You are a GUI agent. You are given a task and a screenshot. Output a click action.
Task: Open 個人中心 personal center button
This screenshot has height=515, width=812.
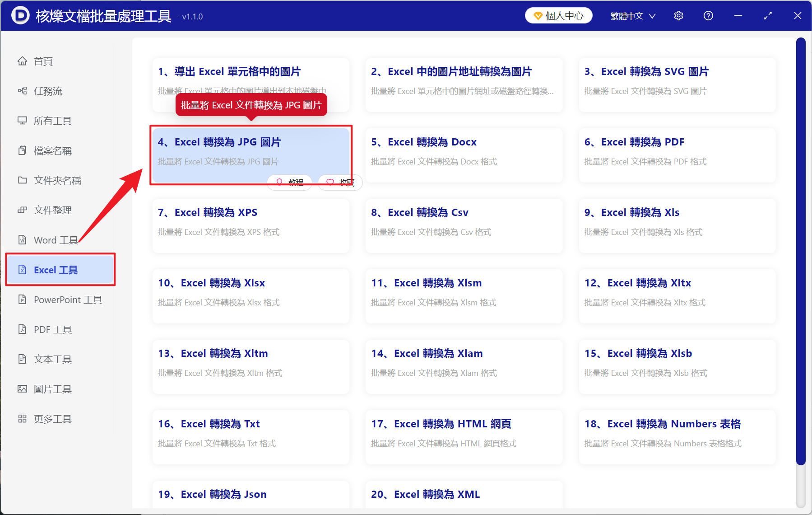pos(559,16)
